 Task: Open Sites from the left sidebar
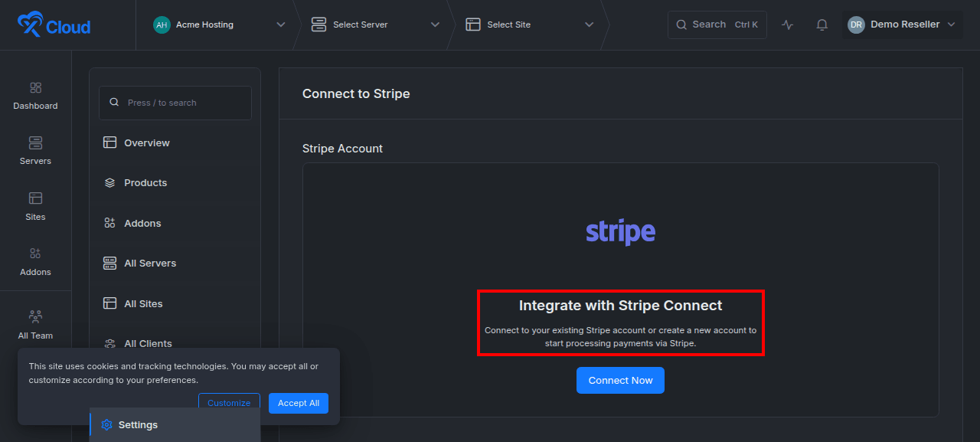(x=35, y=208)
